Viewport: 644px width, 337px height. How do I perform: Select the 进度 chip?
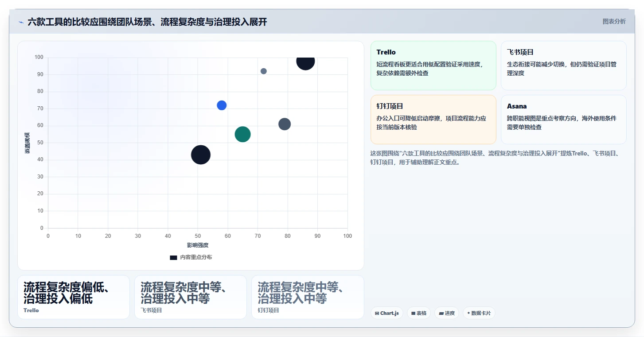447,313
